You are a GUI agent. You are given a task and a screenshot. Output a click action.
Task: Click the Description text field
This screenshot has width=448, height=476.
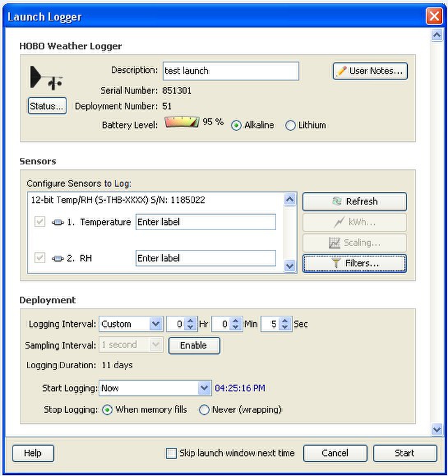coord(231,71)
